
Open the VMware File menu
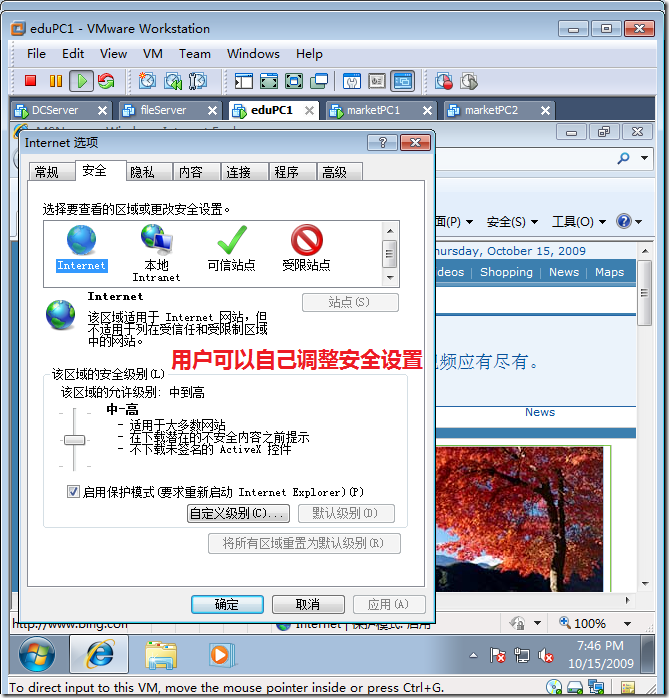(36, 54)
